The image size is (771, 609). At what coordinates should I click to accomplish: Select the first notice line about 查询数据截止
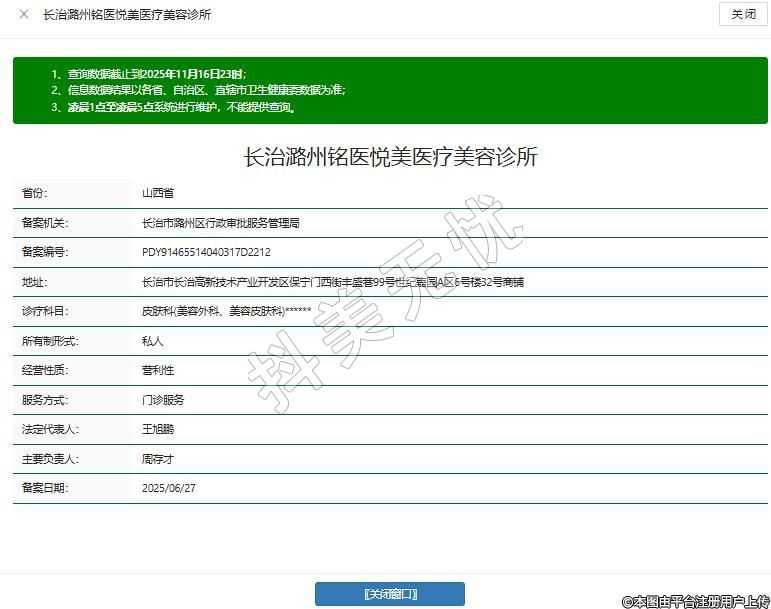click(x=148, y=74)
